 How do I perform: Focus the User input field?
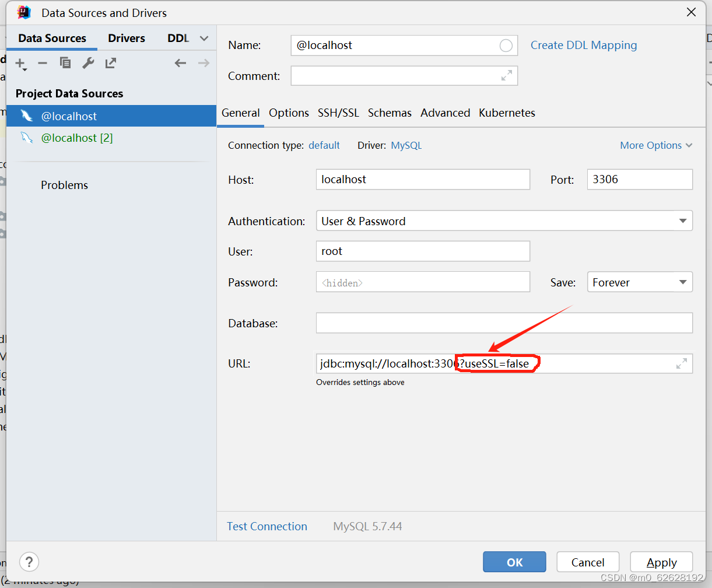423,251
